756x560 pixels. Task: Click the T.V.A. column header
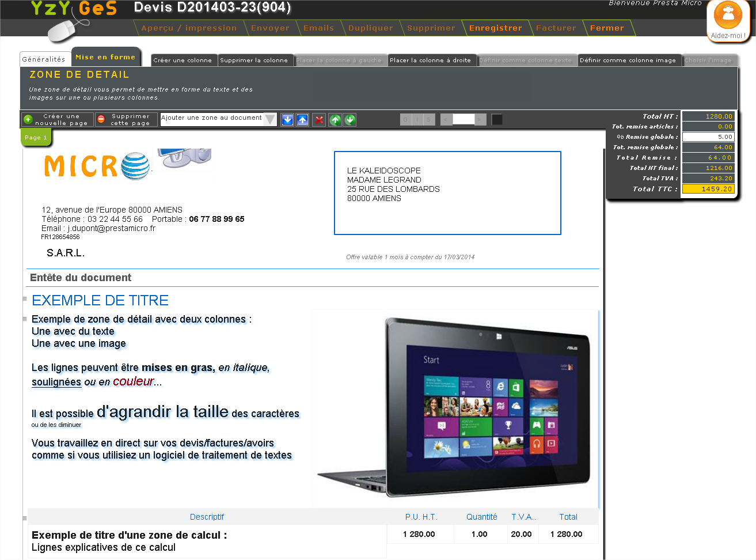point(523,517)
